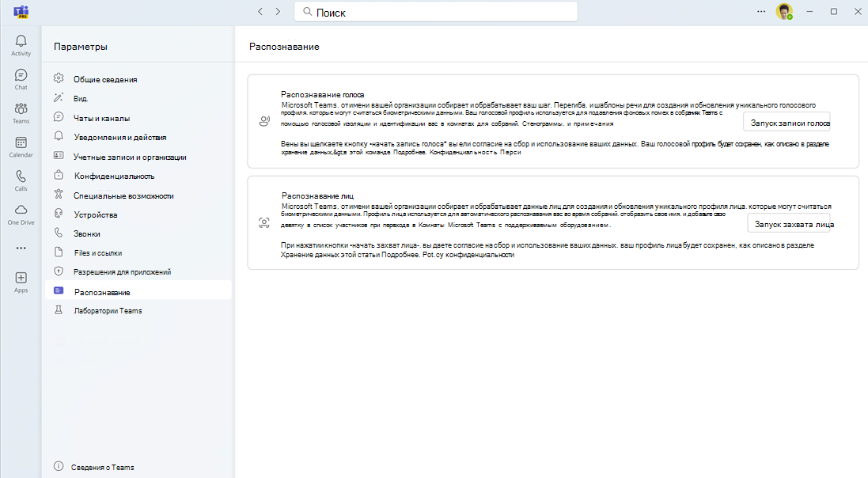Open the user profile avatar
868x478 pixels.
(x=784, y=12)
